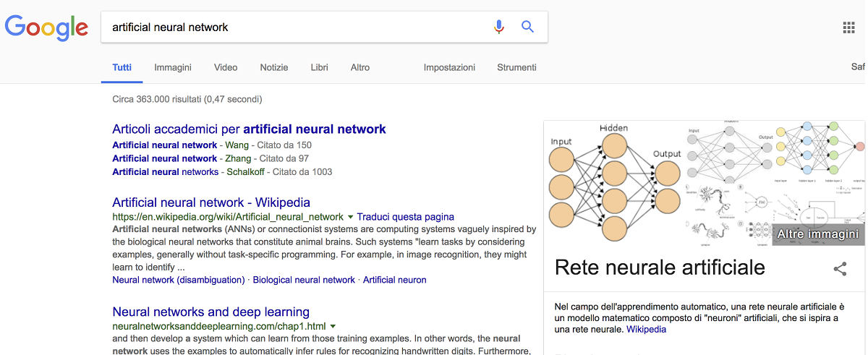This screenshot has width=868, height=355.
Task: Open Artificial neural network Wikipedia result
Action: pyautogui.click(x=211, y=202)
